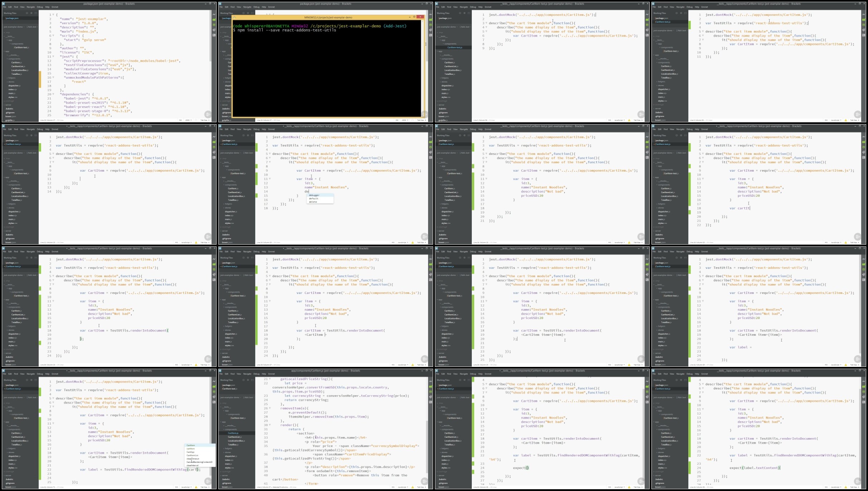Click "Line 13, Column 17" status in package.json code frame
This screenshot has width=868, height=491.
click(x=48, y=120)
